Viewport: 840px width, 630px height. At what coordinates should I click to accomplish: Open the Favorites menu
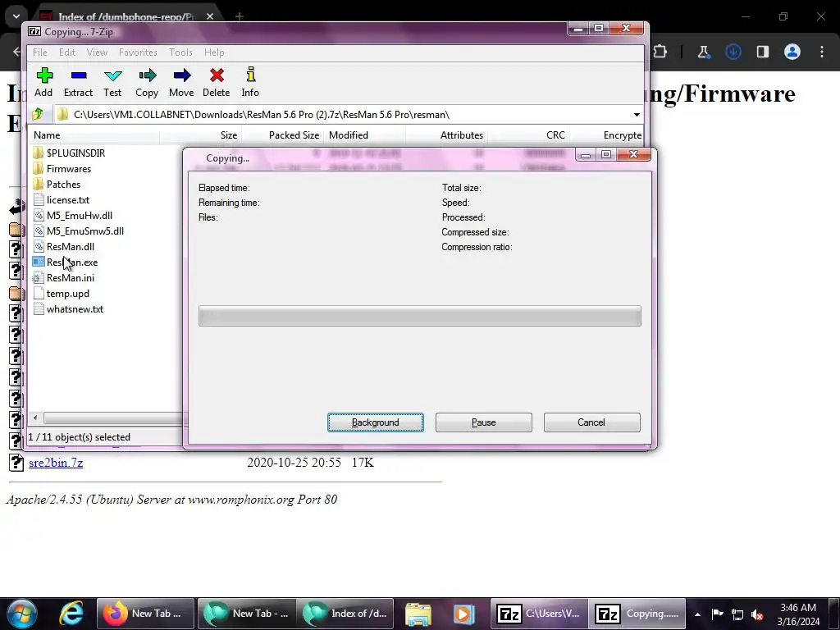(x=138, y=52)
